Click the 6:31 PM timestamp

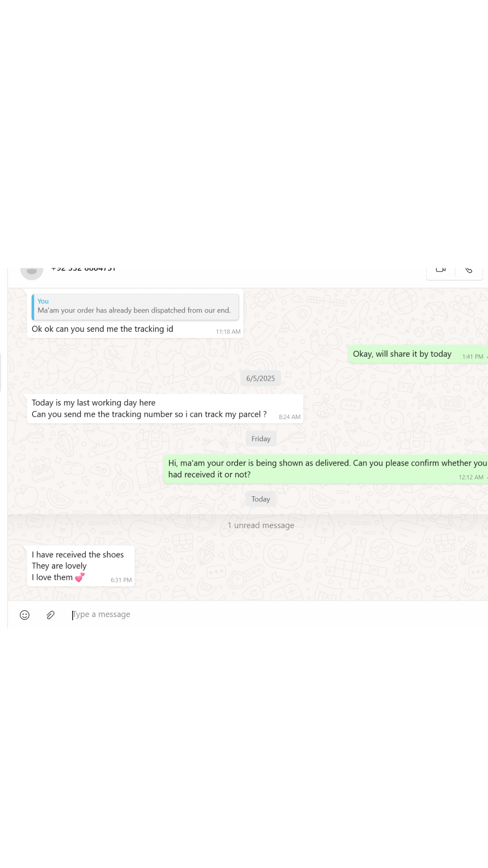point(121,580)
